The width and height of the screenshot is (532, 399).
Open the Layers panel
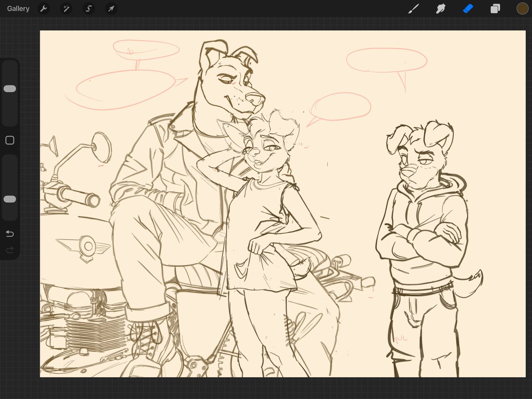tap(495, 8)
